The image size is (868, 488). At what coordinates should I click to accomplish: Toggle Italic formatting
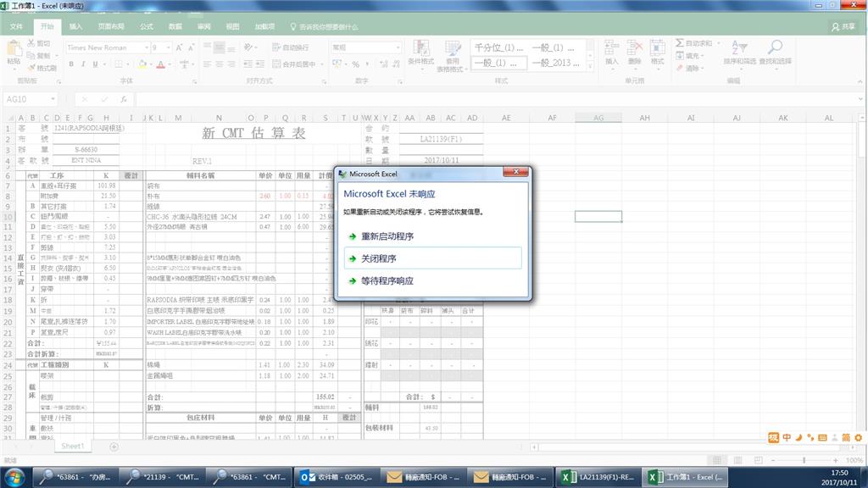pos(83,64)
